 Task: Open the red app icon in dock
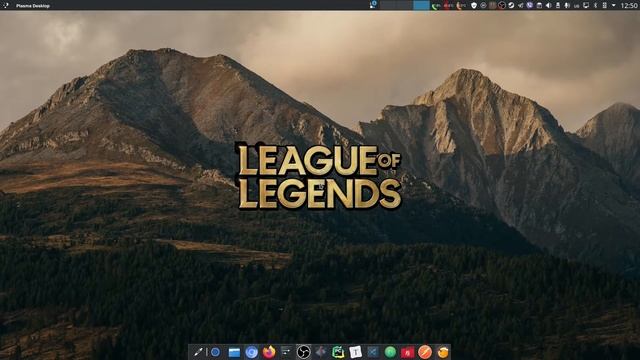tap(407, 352)
